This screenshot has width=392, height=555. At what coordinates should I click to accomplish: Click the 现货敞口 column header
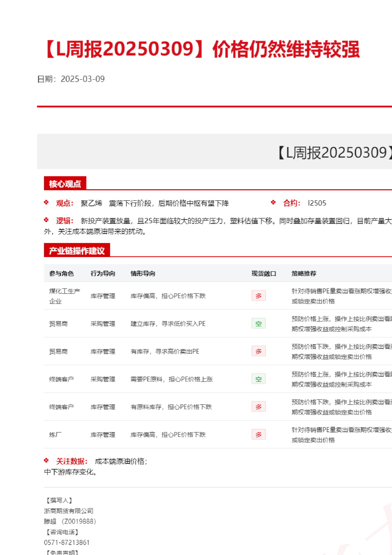coord(264,274)
